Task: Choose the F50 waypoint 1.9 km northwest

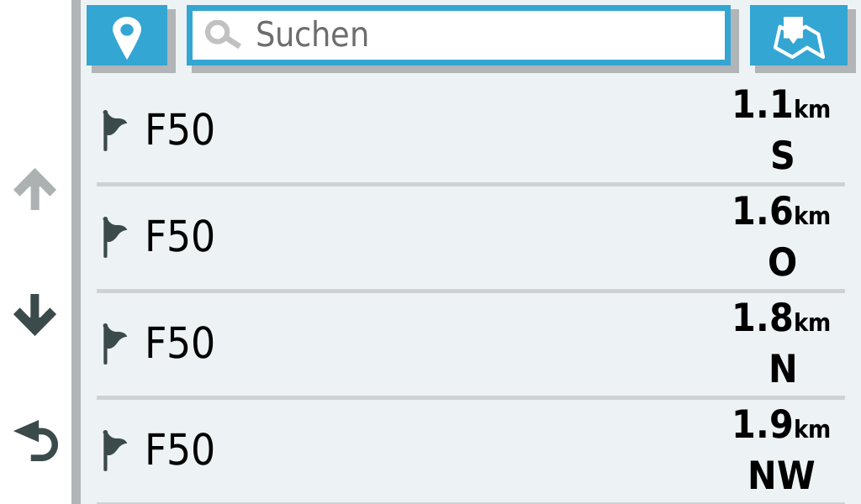Action: click(420, 451)
